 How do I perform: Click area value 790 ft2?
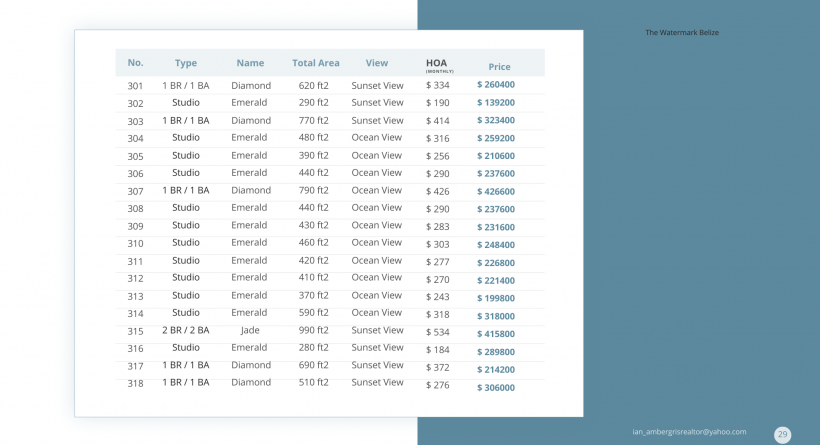point(314,190)
